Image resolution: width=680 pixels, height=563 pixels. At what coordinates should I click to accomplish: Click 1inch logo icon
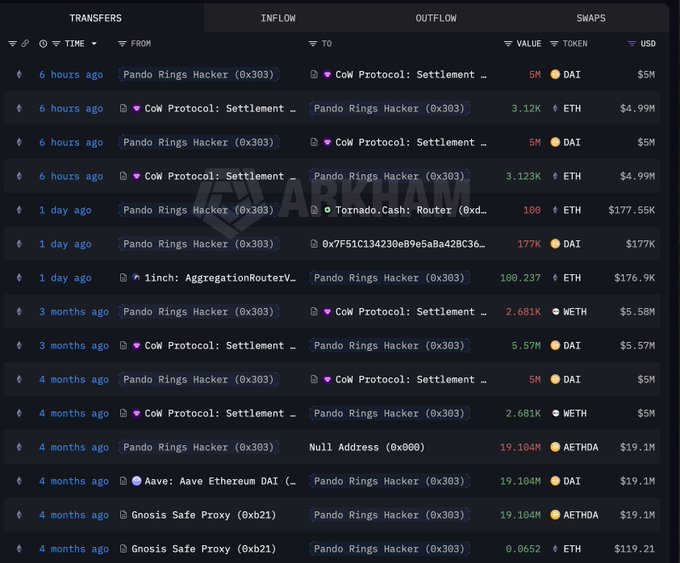136,277
